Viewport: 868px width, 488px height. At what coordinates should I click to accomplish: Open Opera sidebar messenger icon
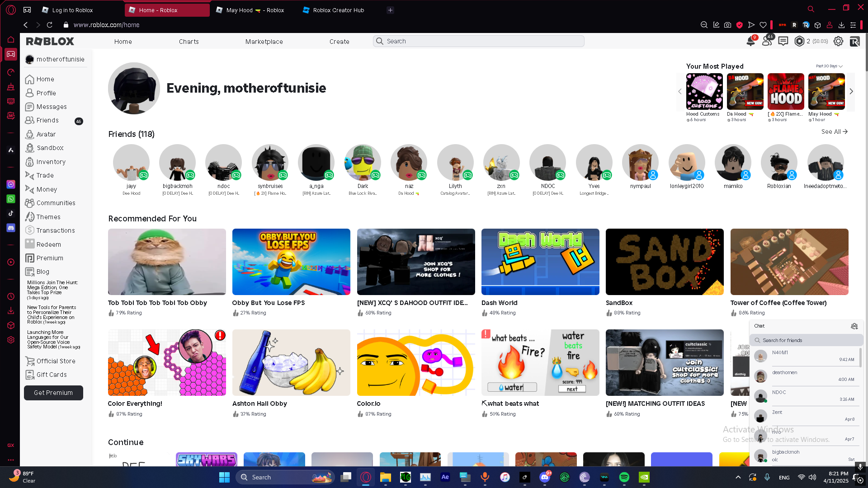(x=11, y=184)
